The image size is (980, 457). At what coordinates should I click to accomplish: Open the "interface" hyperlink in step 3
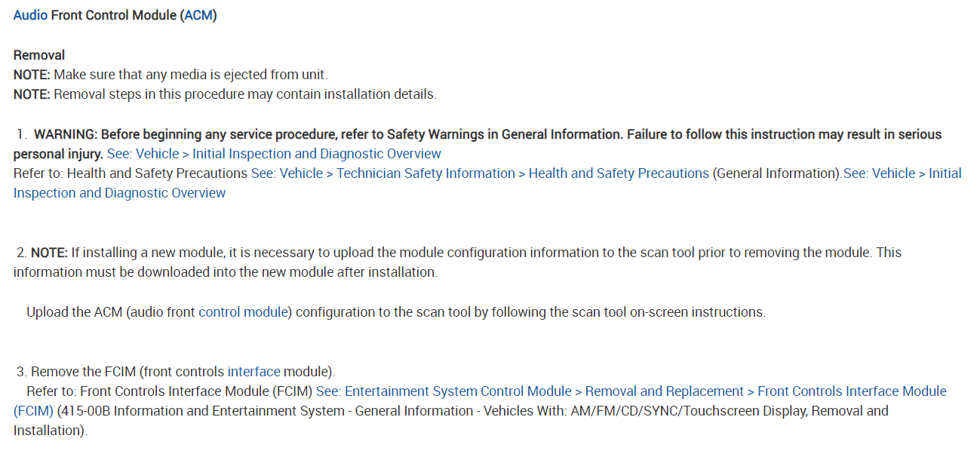(x=254, y=372)
